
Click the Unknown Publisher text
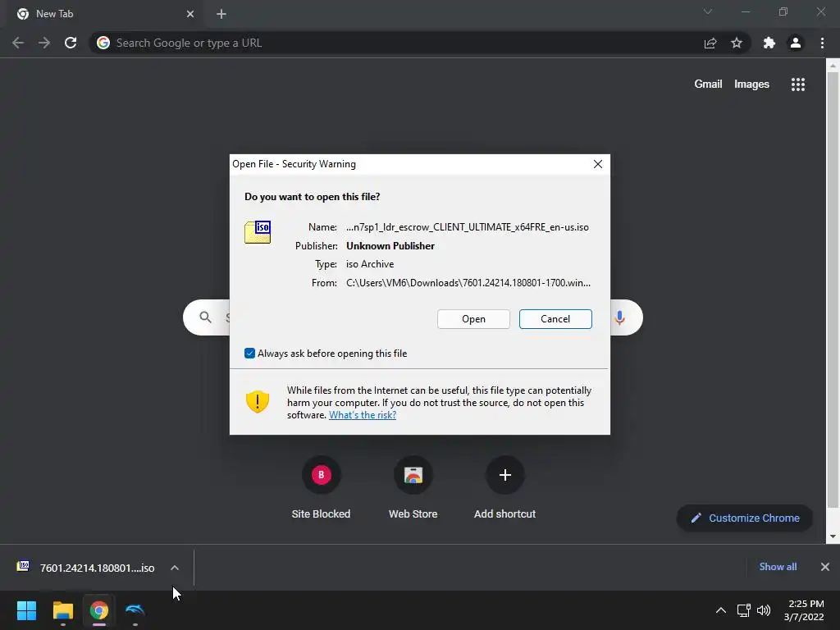coord(390,246)
